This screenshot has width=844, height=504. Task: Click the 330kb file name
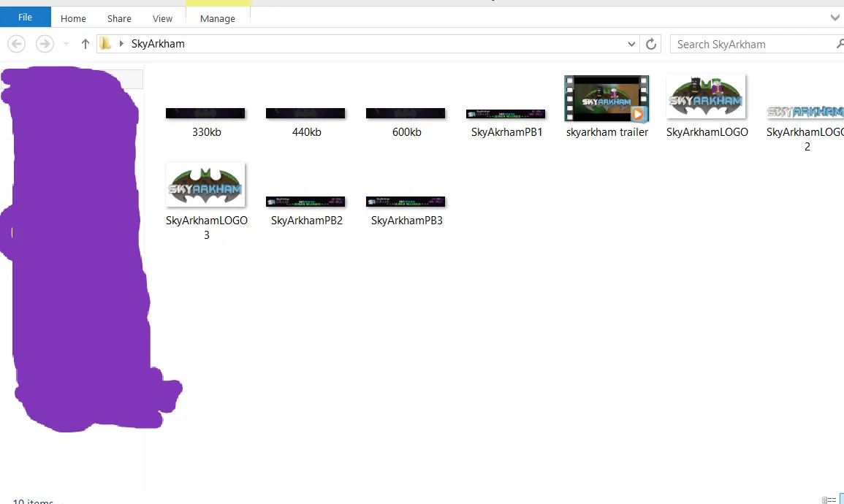207,131
